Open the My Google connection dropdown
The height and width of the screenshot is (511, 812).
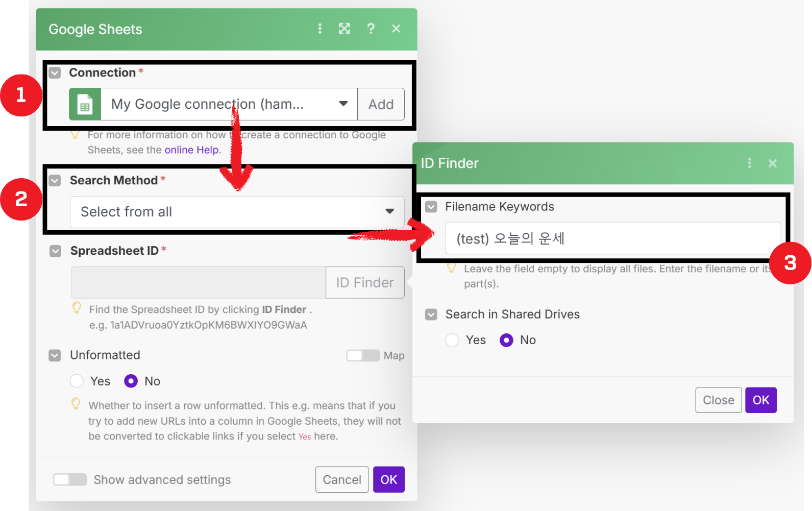point(229,104)
